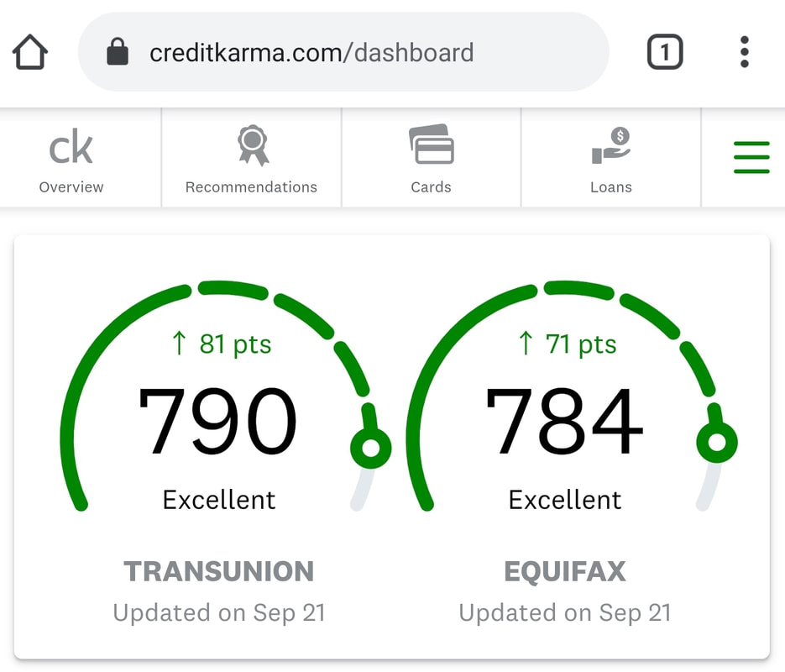Tap the TransUnion gauge indicator knob
Screen dimensions: 785x672
pos(371,448)
